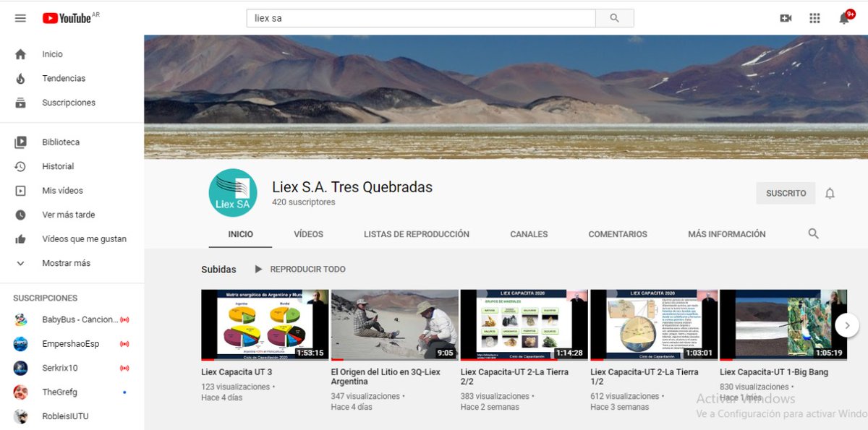Viewport: 868px width, 430px height.
Task: Expand Mostrar más in the sidebar
Action: point(66,263)
